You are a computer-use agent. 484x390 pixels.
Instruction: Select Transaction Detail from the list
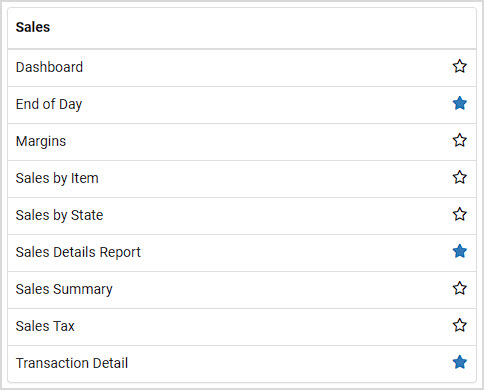pyautogui.click(x=72, y=363)
